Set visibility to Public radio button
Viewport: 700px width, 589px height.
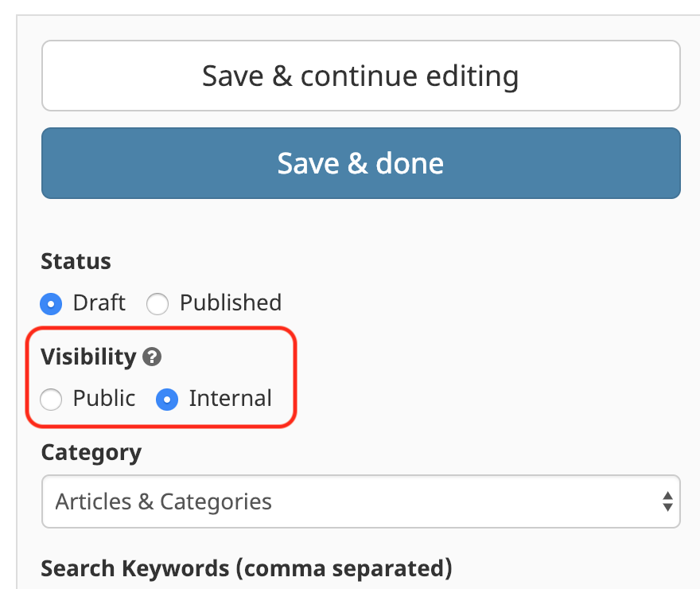click(51, 399)
